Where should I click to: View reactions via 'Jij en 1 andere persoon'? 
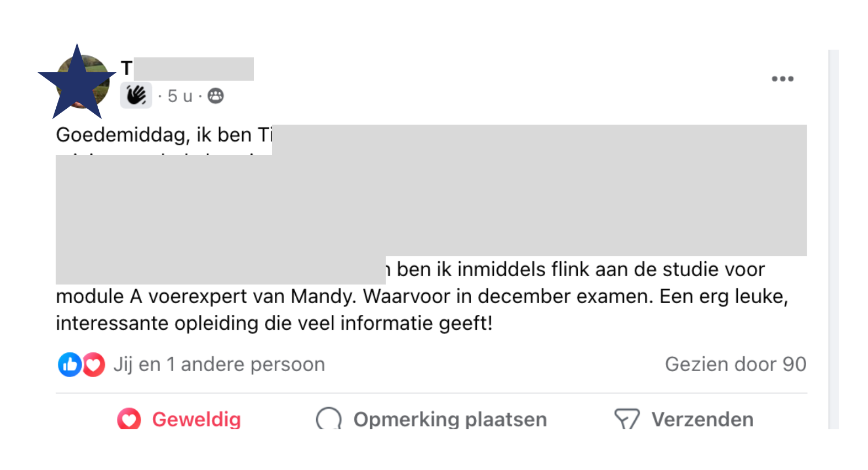(219, 365)
